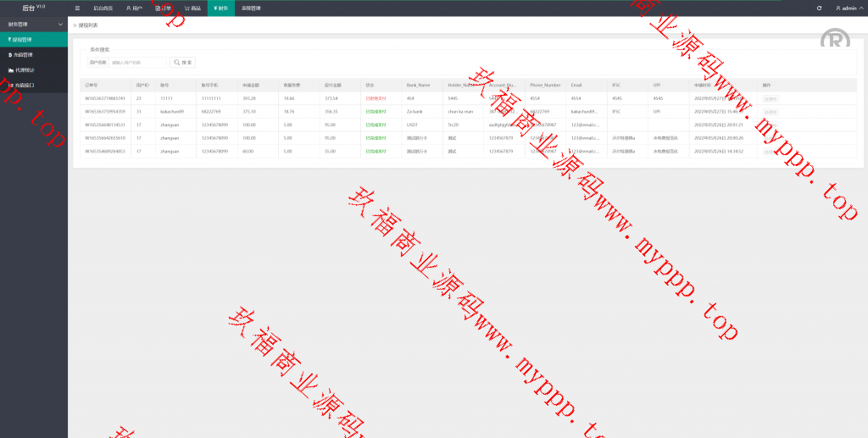Focus the 用户名称 search input field

point(138,62)
